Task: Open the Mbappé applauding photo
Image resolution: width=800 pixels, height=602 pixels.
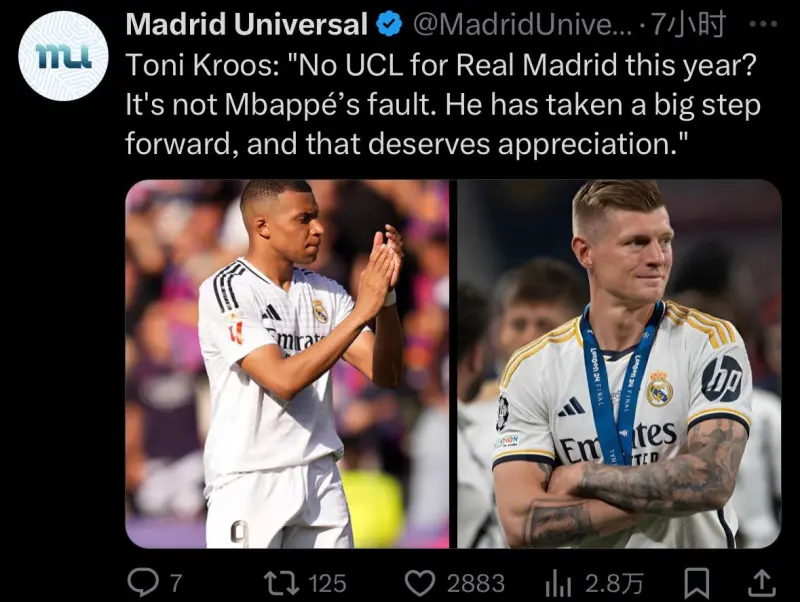Action: click(287, 364)
